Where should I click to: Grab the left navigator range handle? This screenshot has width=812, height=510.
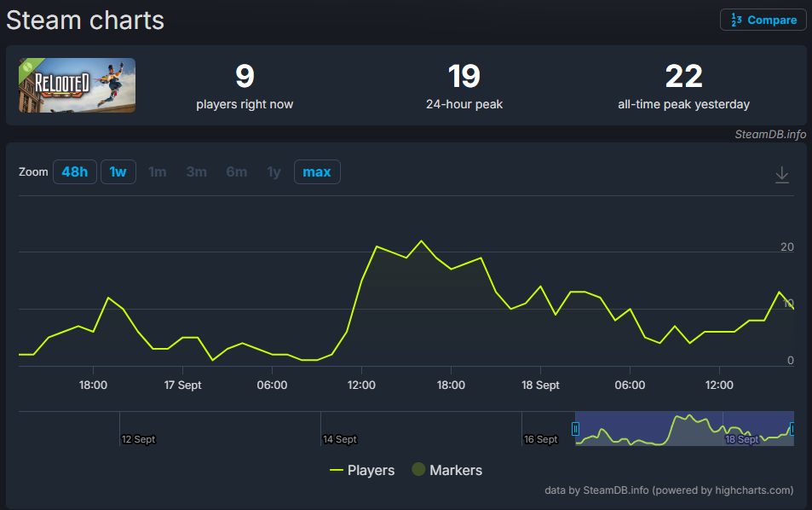pos(575,429)
